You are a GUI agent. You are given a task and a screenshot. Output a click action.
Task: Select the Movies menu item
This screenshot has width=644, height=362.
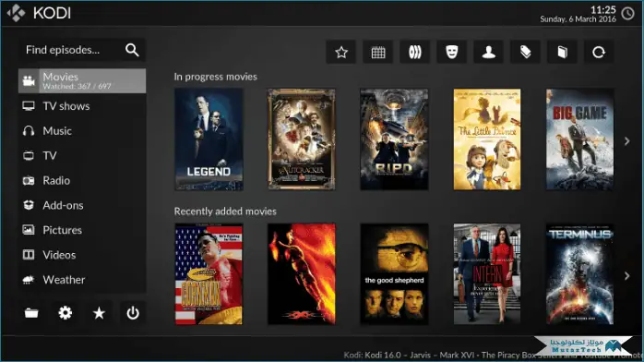click(82, 81)
